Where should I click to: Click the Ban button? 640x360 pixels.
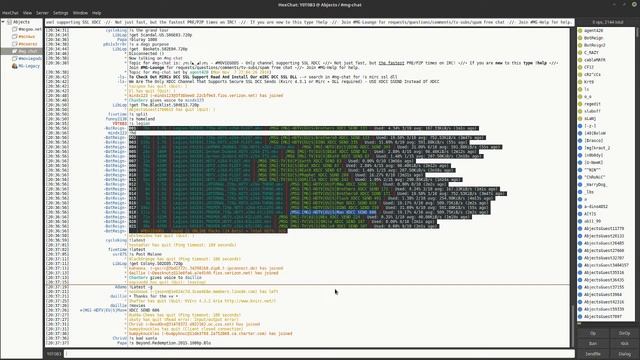click(593, 344)
